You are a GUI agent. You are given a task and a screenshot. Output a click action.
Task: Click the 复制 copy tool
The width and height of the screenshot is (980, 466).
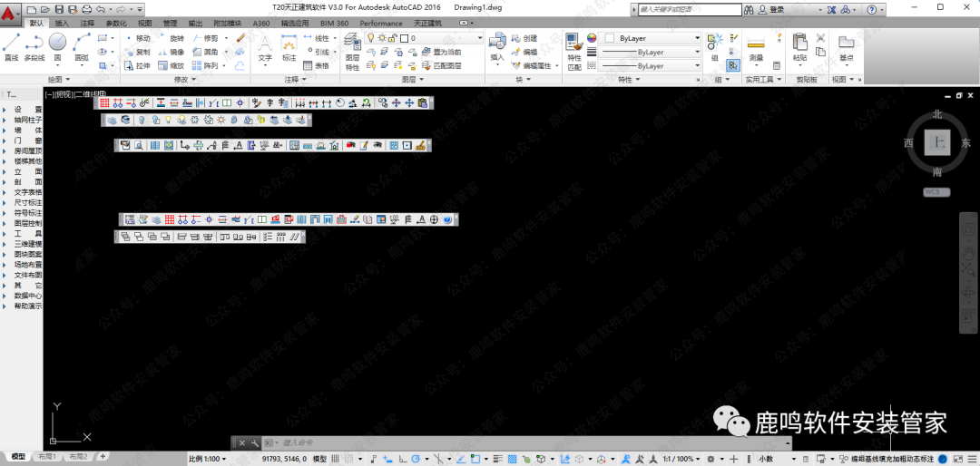click(x=138, y=52)
